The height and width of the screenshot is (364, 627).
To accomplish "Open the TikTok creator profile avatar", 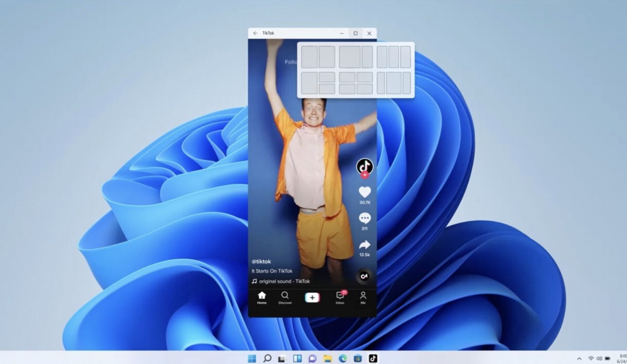I will [365, 166].
